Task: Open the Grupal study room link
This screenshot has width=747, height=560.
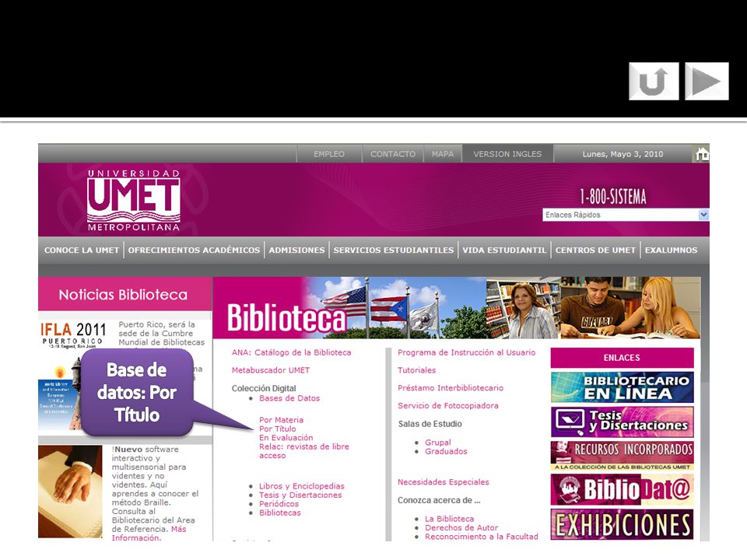Action: [x=438, y=443]
